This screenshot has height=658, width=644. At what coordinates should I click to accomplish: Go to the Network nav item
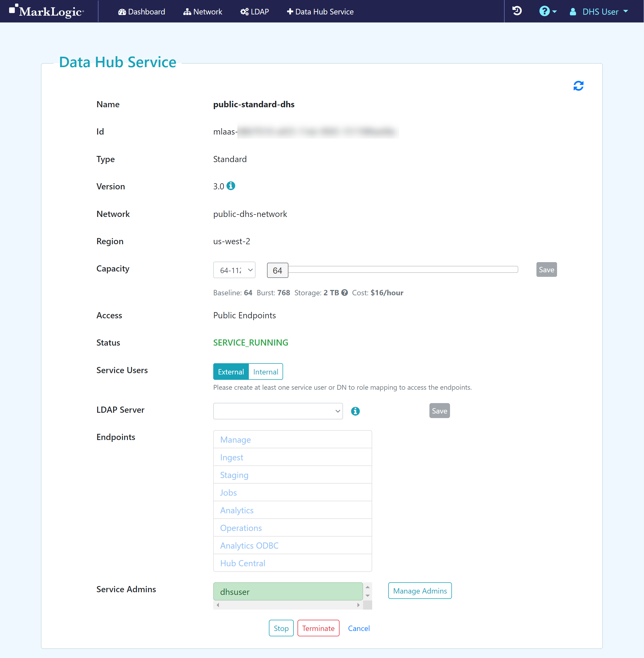tap(203, 12)
